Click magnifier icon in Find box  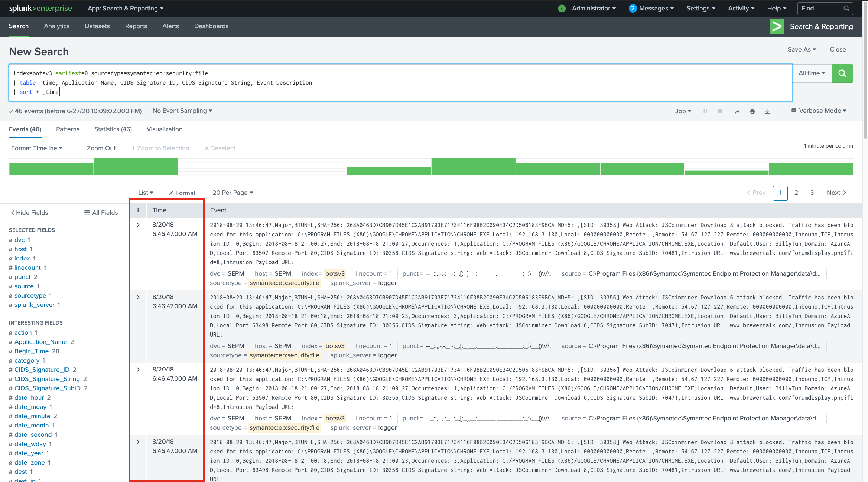coord(846,8)
